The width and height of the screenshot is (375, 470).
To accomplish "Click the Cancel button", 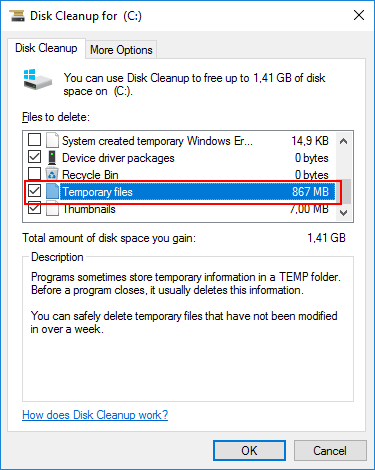I will 330,451.
